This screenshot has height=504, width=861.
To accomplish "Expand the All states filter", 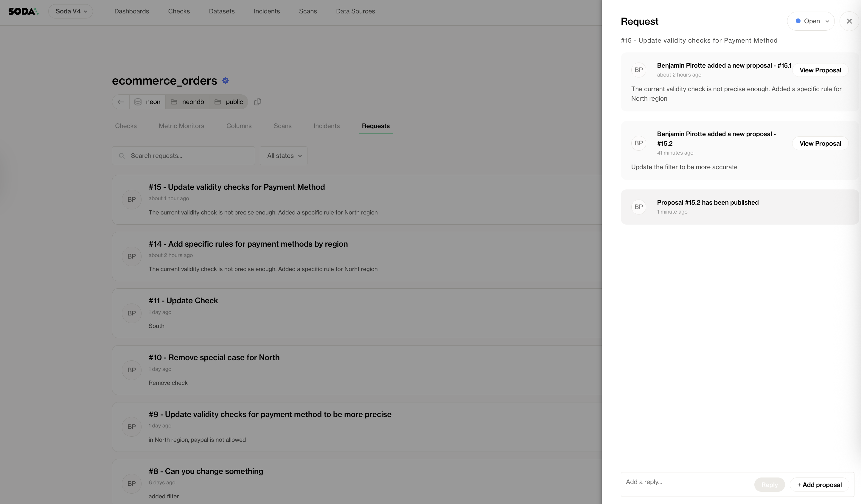I will pyautogui.click(x=284, y=156).
